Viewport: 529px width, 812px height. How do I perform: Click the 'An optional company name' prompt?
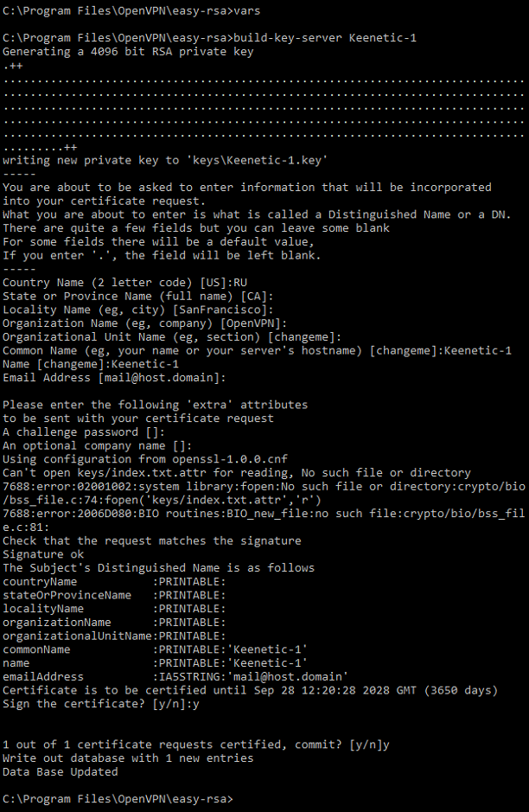[x=97, y=445]
